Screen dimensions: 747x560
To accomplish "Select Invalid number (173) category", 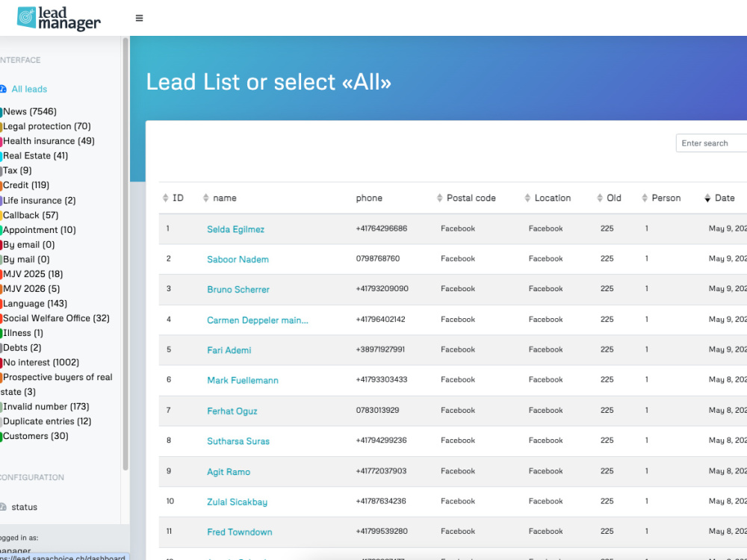I will pyautogui.click(x=46, y=407).
